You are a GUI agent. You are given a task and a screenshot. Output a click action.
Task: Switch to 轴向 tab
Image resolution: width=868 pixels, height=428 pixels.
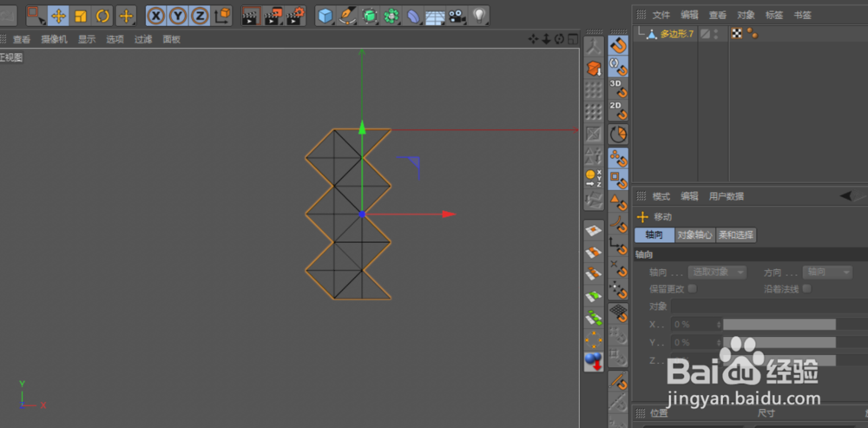(654, 234)
